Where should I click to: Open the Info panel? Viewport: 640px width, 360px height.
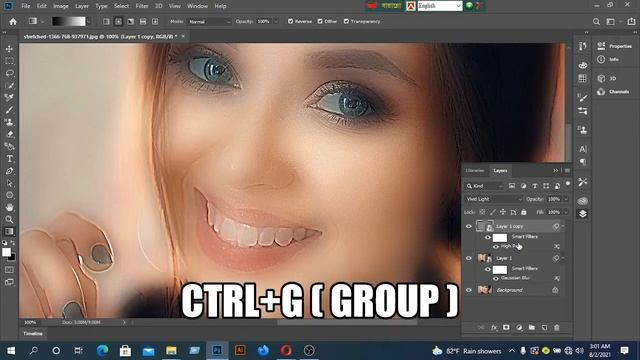[608, 60]
